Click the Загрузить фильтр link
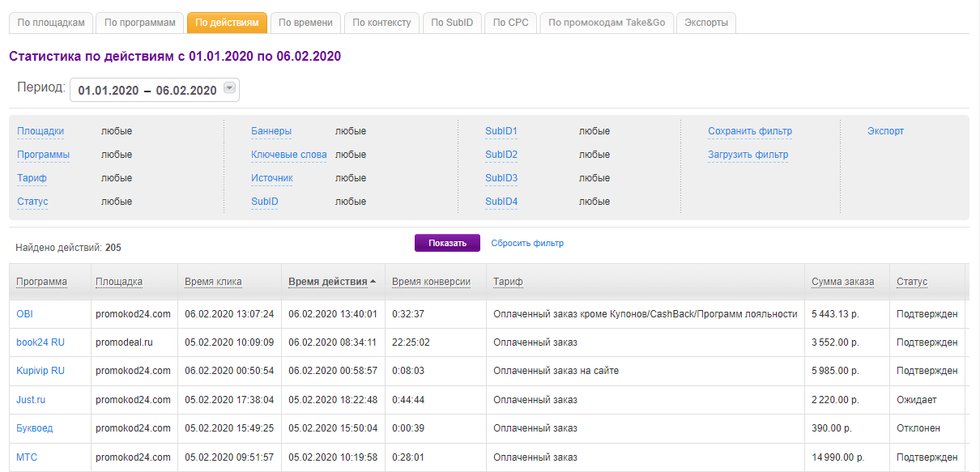Screen dimensions: 980x472 tap(748, 155)
